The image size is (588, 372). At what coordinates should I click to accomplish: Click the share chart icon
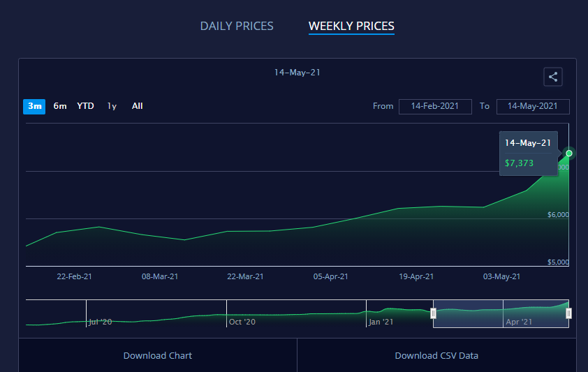(553, 77)
